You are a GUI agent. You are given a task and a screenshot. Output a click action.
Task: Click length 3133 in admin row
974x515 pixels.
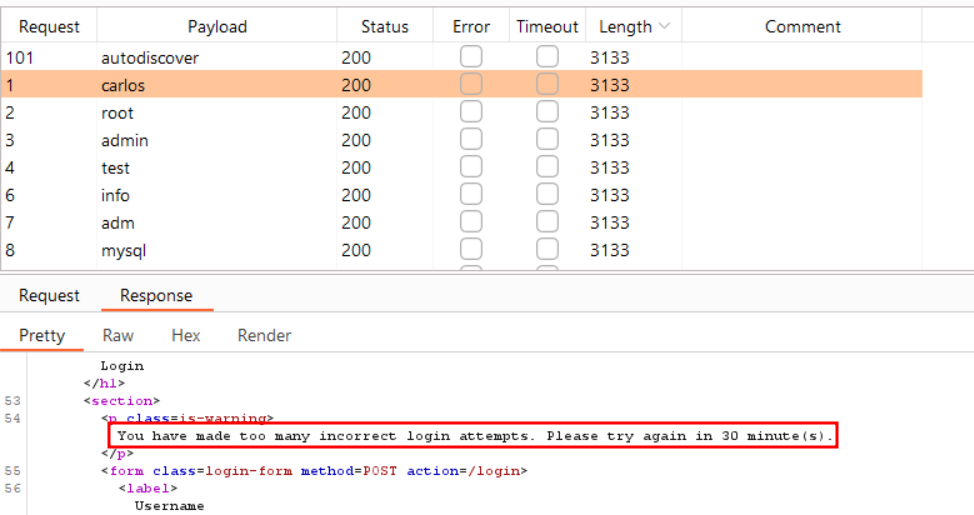tap(634, 140)
